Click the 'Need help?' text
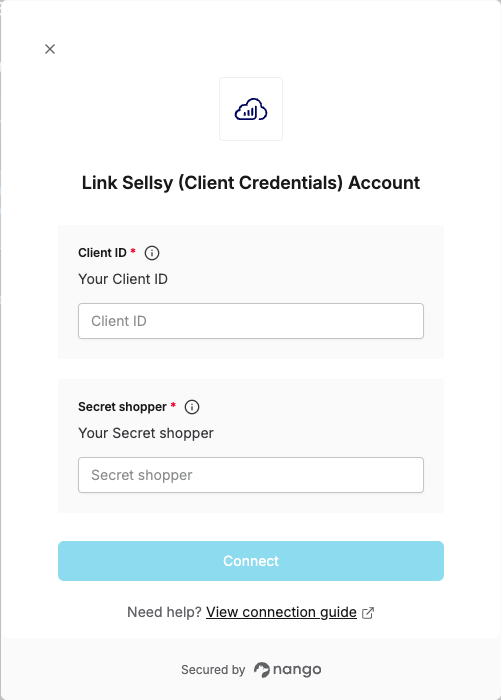 coord(164,612)
